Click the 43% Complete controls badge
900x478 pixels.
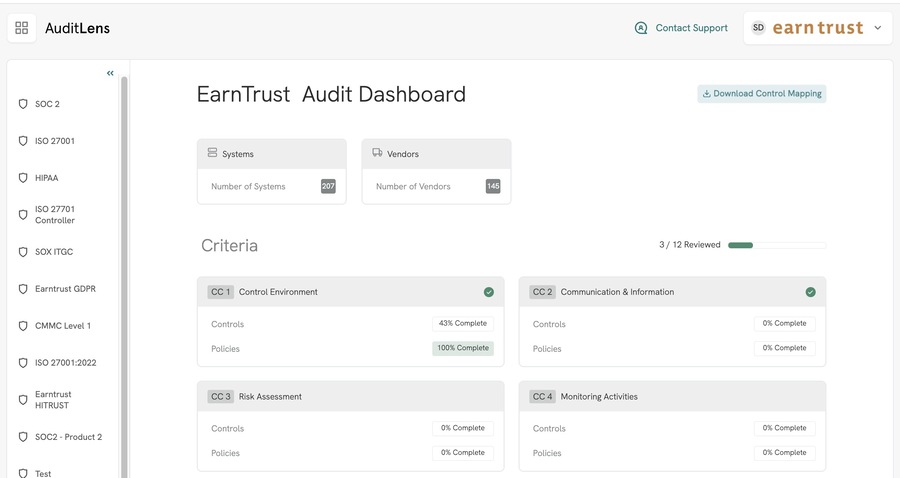(x=463, y=324)
